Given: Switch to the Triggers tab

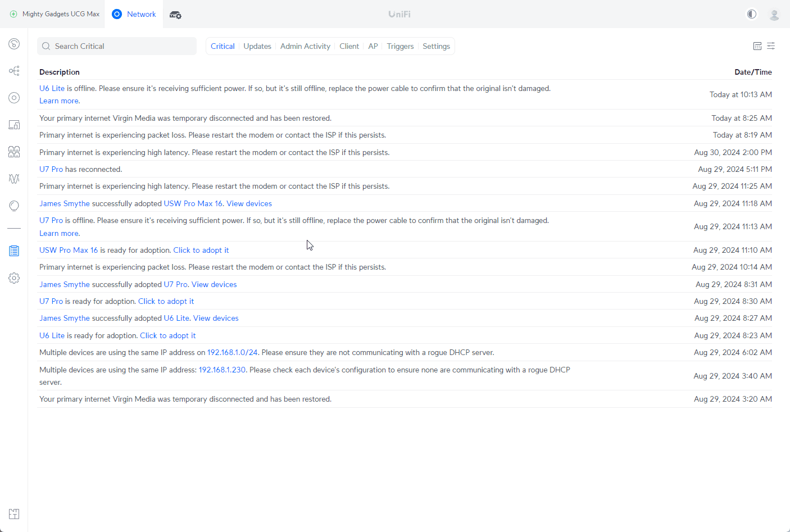Looking at the screenshot, I should click(x=400, y=46).
